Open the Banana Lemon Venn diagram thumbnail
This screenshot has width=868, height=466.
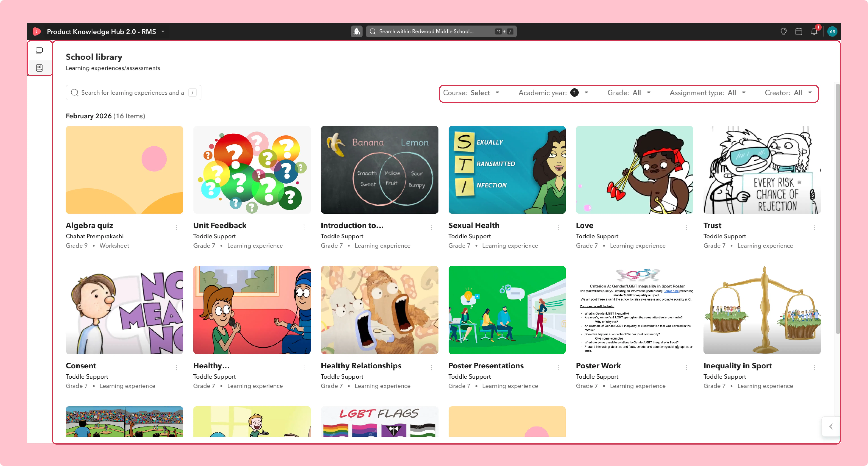pos(379,170)
